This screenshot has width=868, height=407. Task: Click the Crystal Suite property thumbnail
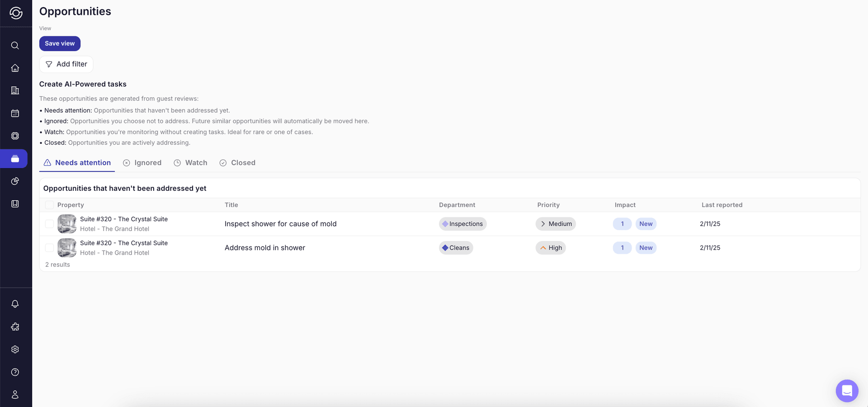pos(66,223)
